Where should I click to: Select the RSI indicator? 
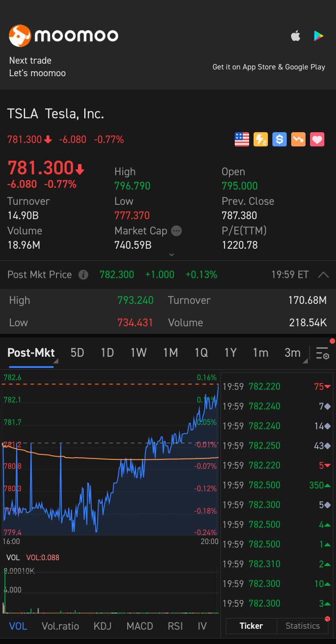coord(176,626)
